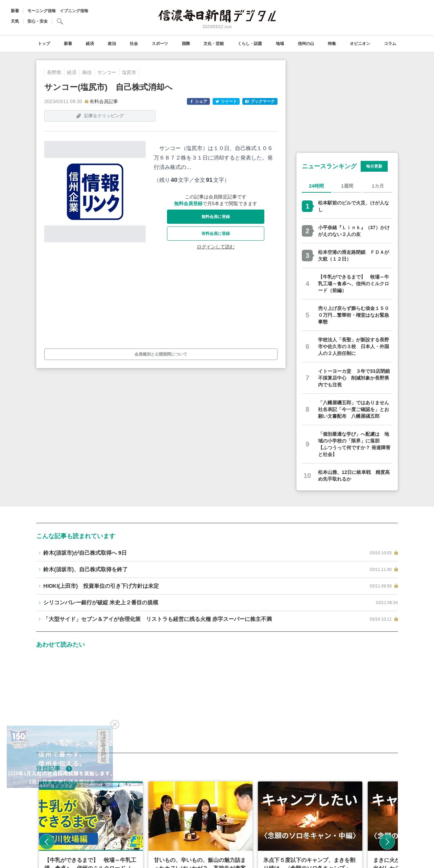The width and height of the screenshot is (434, 868).
Task: Open 国際 navigation menu item
Action: click(186, 44)
